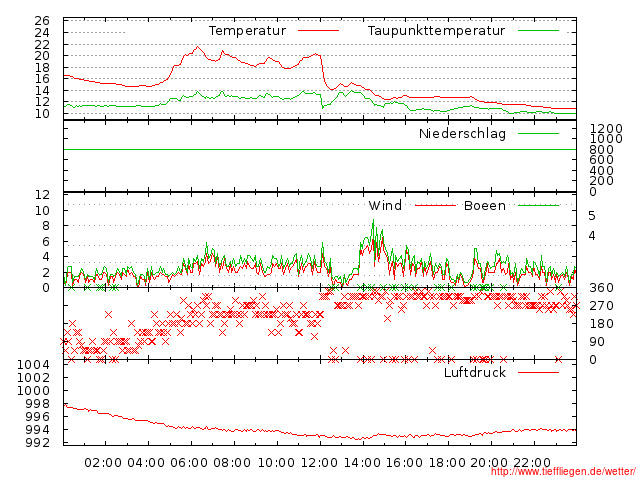
Task: Click the Niederschlag legend label
Action: (x=462, y=133)
